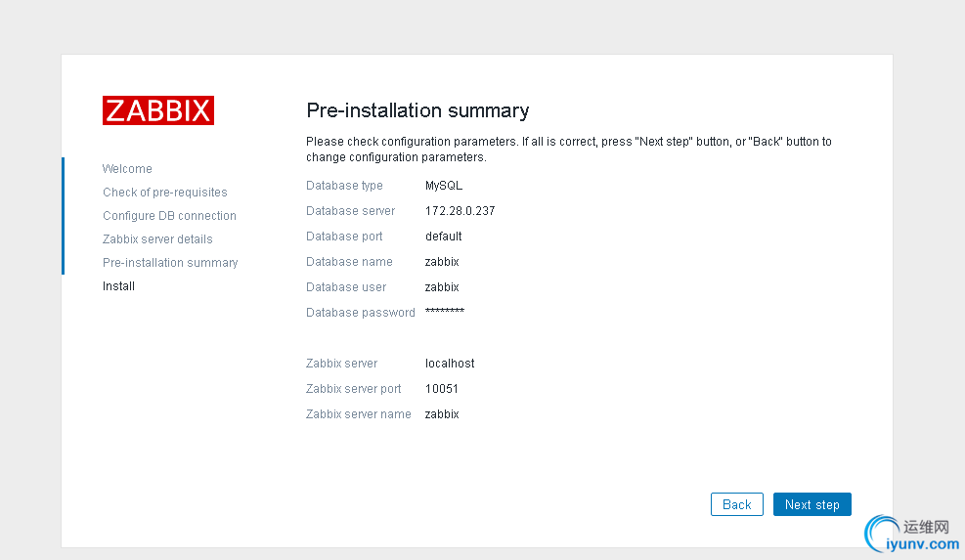Viewport: 965px width, 560px height.
Task: Click the Database password label
Action: 360,313
